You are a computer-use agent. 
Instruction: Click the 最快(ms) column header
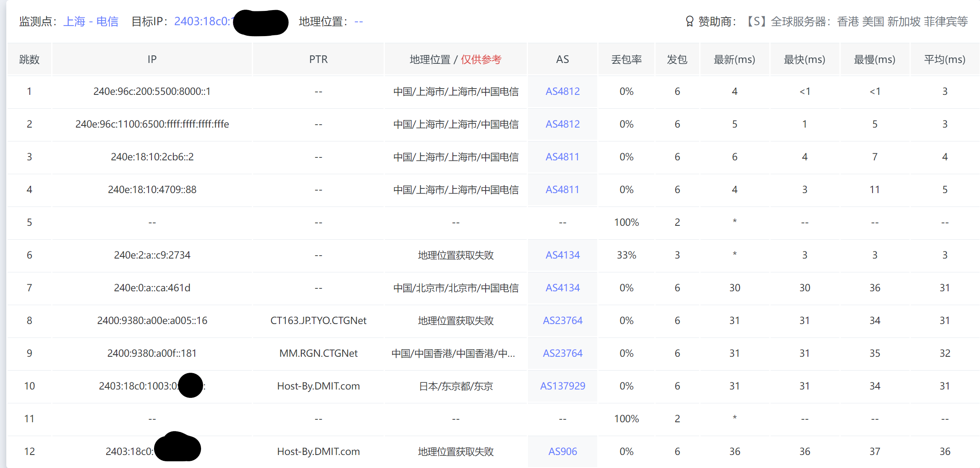[x=805, y=60]
